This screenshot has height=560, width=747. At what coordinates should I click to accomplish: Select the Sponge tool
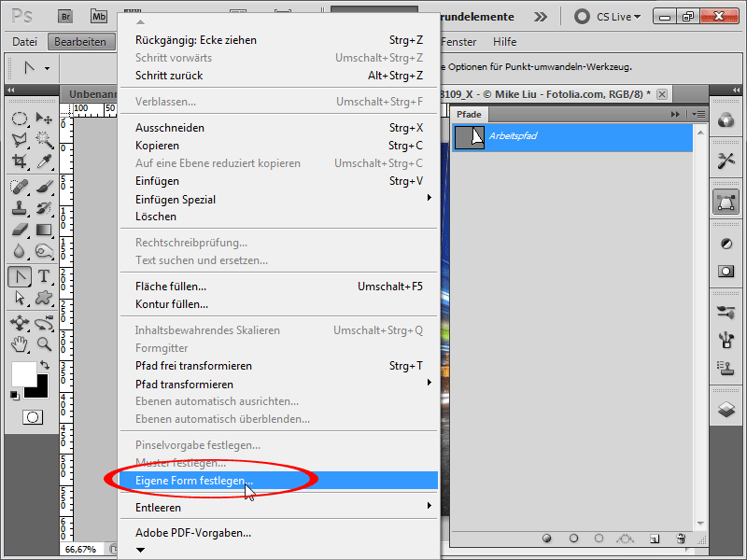pyautogui.click(x=44, y=251)
